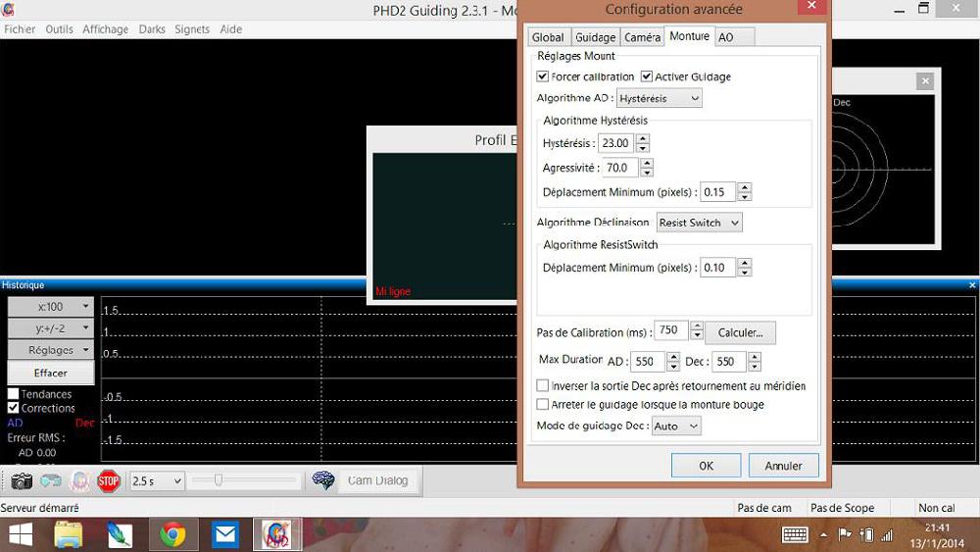The image size is (980, 552).
Task: Increase Max Duration AD stepper
Action: coord(673,357)
